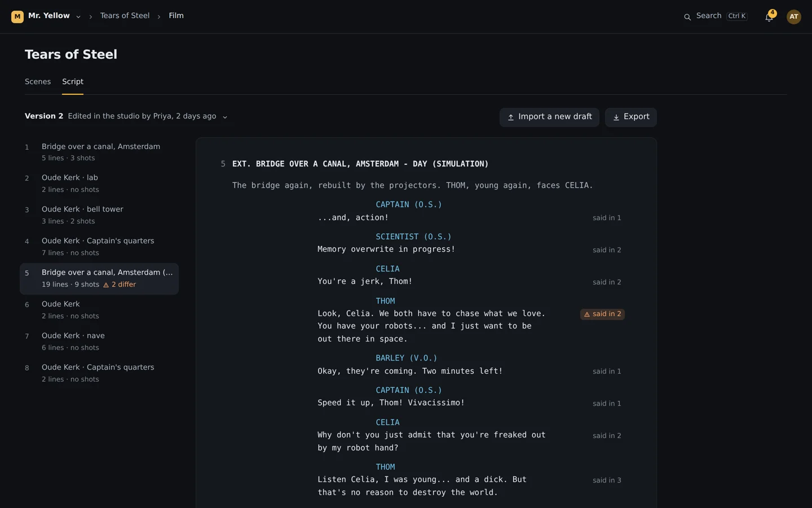812x508 pixels.
Task: Open the AT user avatar menu
Action: 793,16
